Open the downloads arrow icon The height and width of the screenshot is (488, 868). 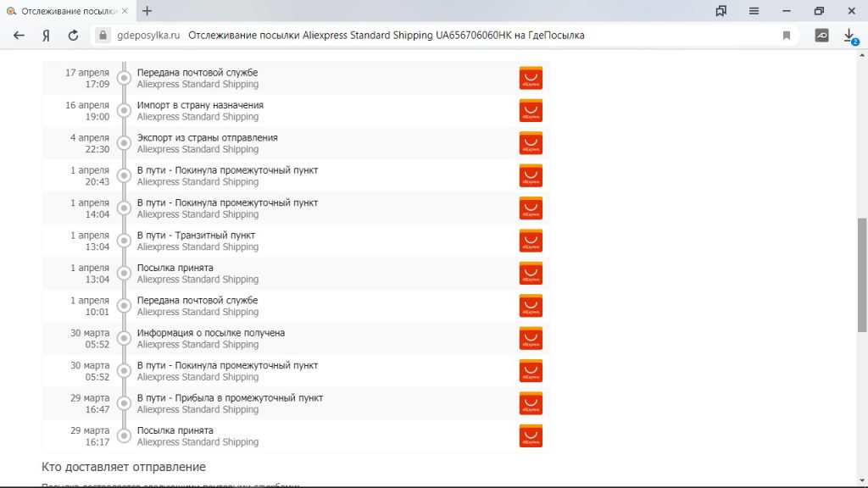849,36
